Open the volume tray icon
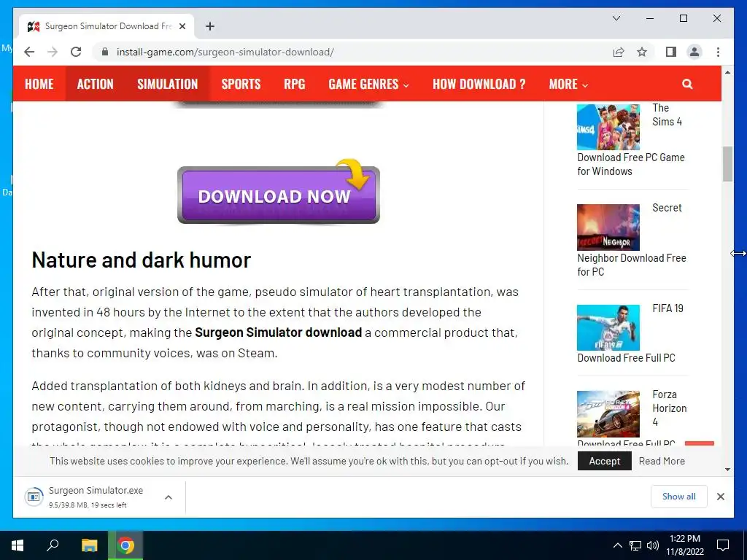 [652, 545]
